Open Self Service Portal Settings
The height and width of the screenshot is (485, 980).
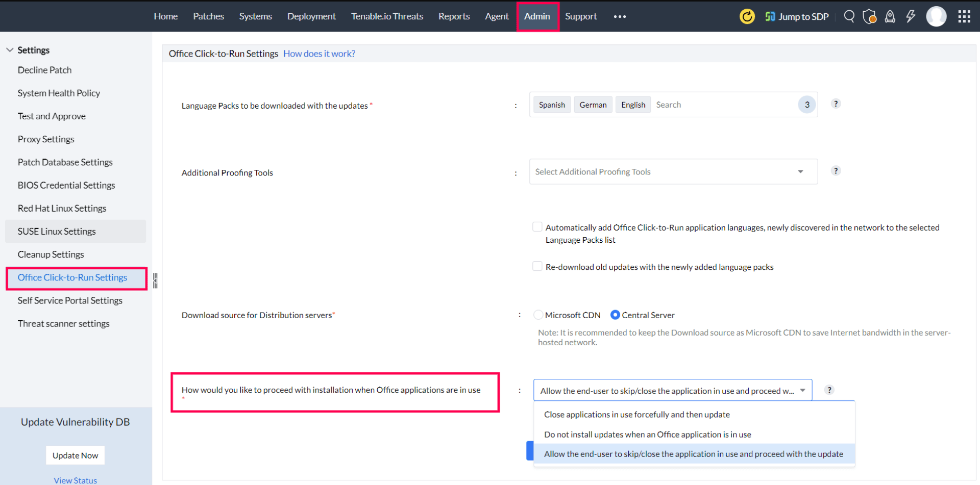point(70,300)
